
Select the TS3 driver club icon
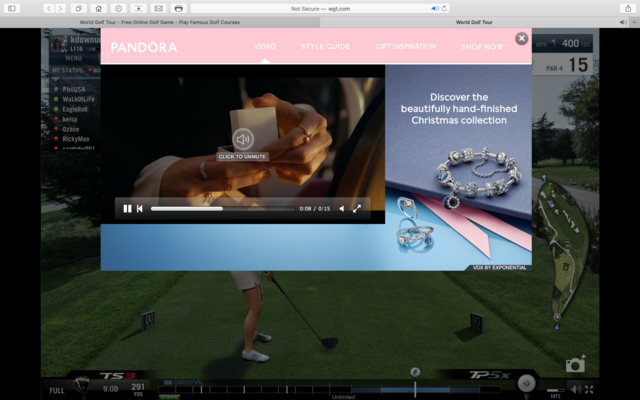coord(84,386)
